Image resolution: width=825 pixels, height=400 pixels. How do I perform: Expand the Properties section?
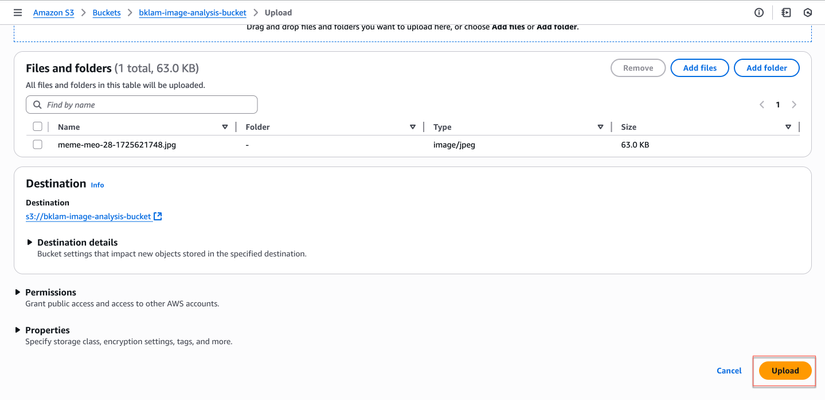click(18, 330)
